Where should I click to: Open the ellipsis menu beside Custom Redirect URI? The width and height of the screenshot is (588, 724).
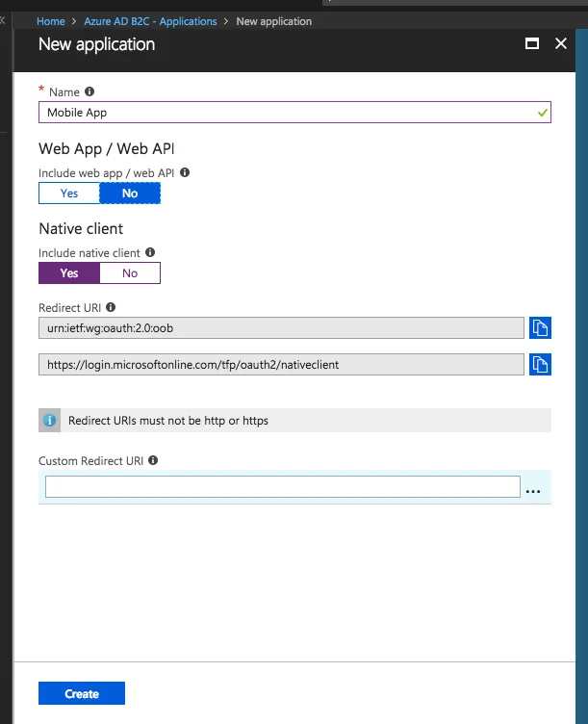coord(533,491)
